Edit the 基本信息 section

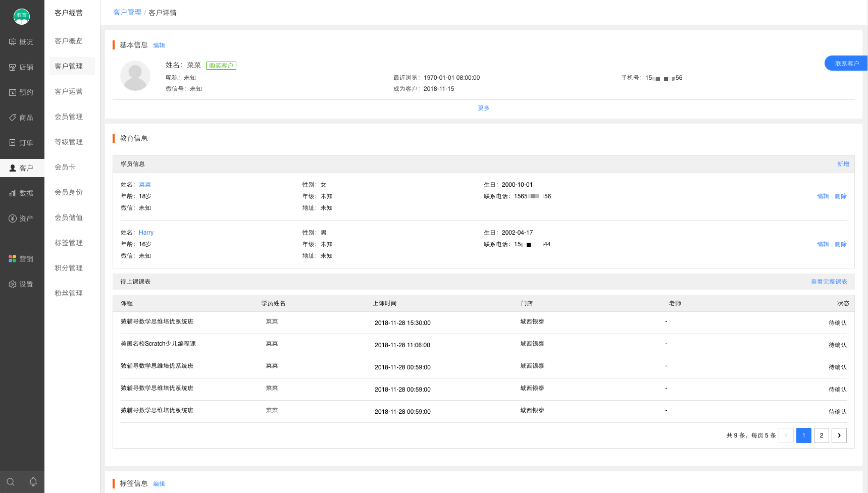[159, 45]
